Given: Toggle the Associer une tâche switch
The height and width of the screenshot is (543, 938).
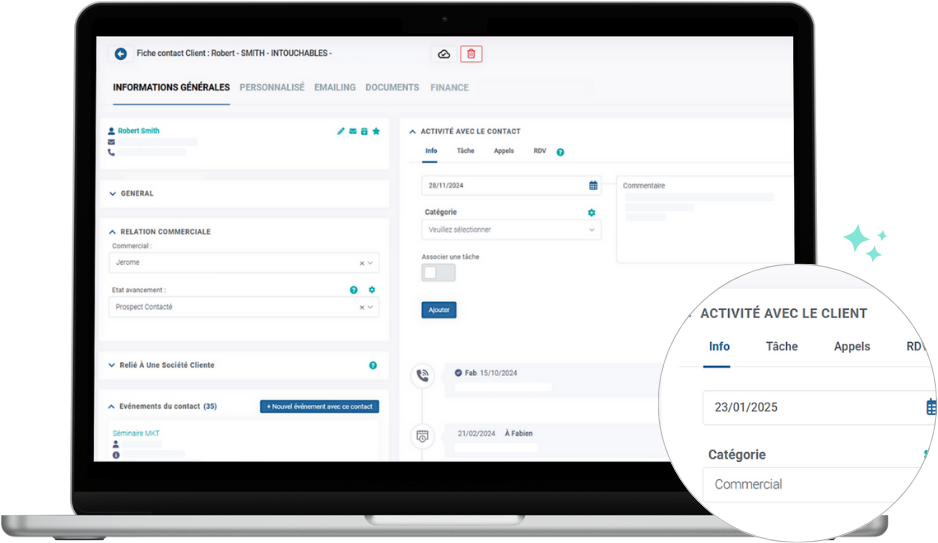Looking at the screenshot, I should 438,272.
